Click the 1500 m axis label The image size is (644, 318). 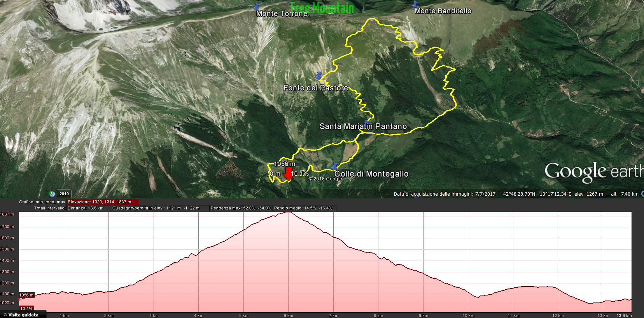tap(7, 249)
